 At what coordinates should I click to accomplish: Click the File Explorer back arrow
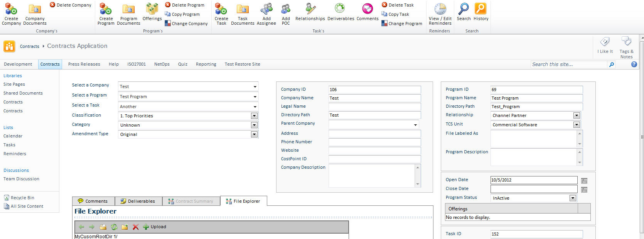tap(81, 227)
